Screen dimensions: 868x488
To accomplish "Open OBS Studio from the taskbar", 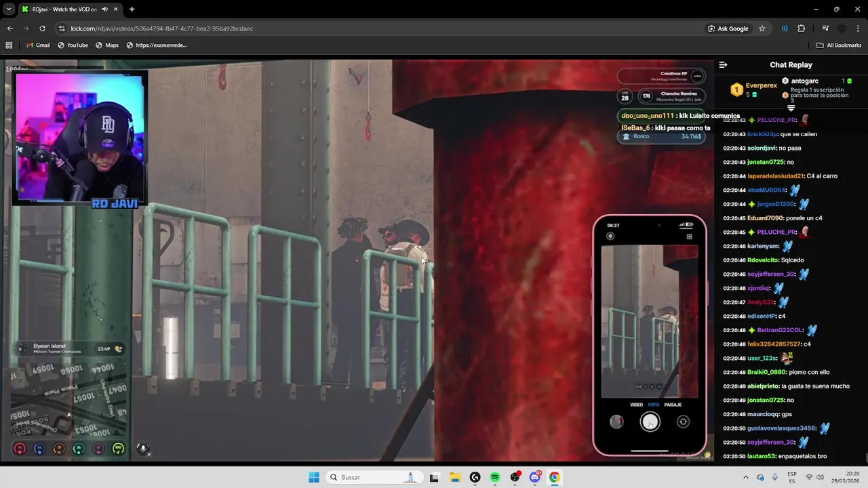I will tap(515, 477).
